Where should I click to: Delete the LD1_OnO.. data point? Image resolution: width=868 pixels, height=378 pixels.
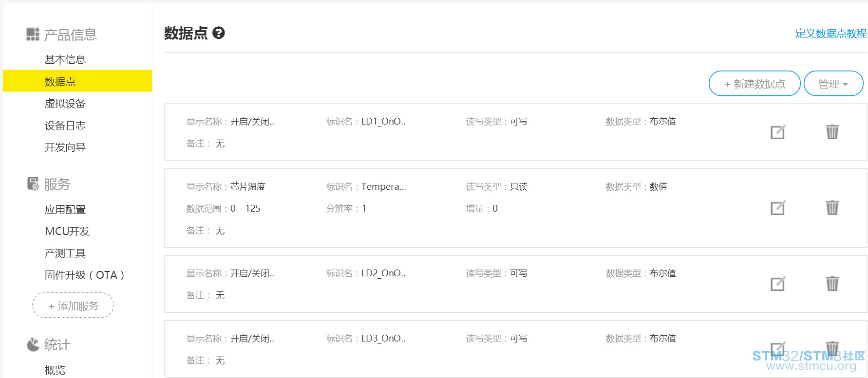coord(832,132)
